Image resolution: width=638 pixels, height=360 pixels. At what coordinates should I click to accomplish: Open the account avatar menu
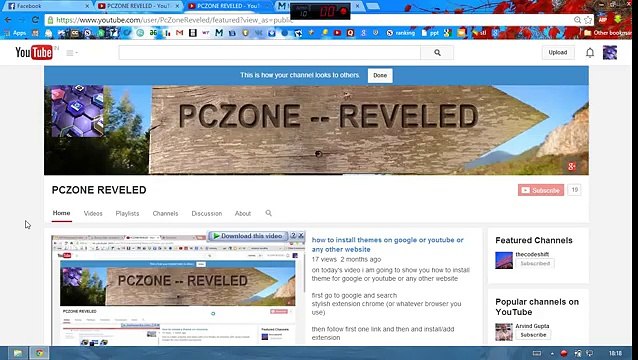coord(610,52)
